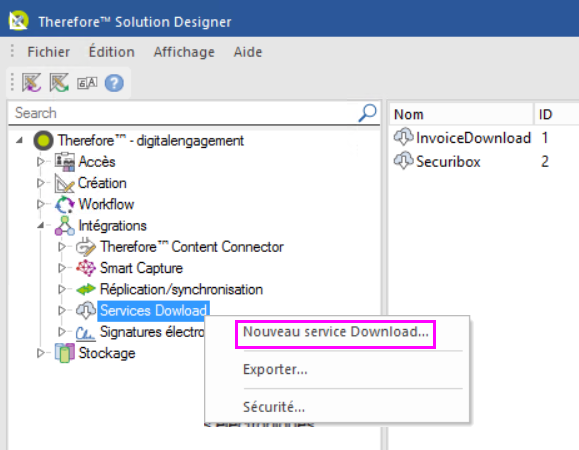The image size is (579, 450).
Task: Click the Services Download cloud icon
Action: point(86,310)
